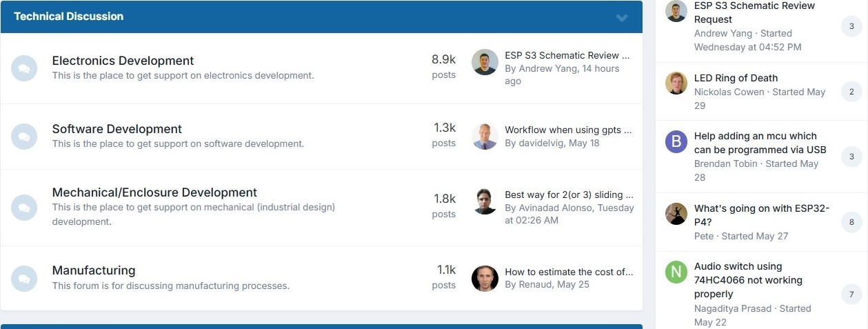Image resolution: width=868 pixels, height=329 pixels.
Task: Click the Mechanical/Enclosure Development chat bubble icon
Action: [x=24, y=207]
